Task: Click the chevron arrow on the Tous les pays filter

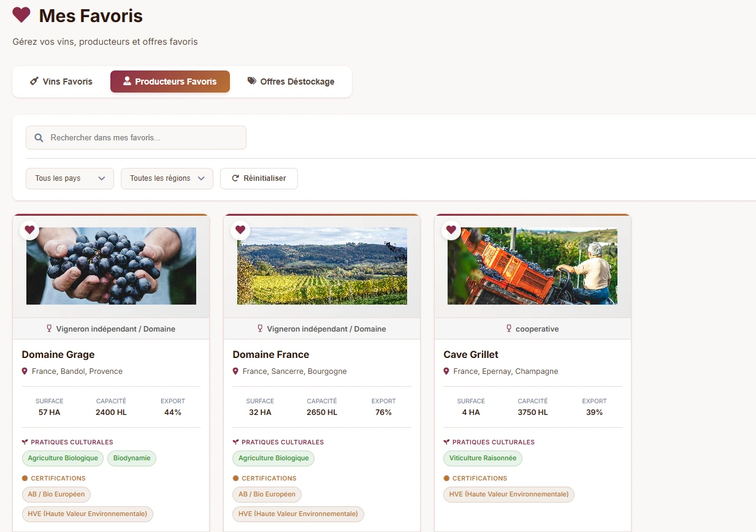Action: point(102,178)
